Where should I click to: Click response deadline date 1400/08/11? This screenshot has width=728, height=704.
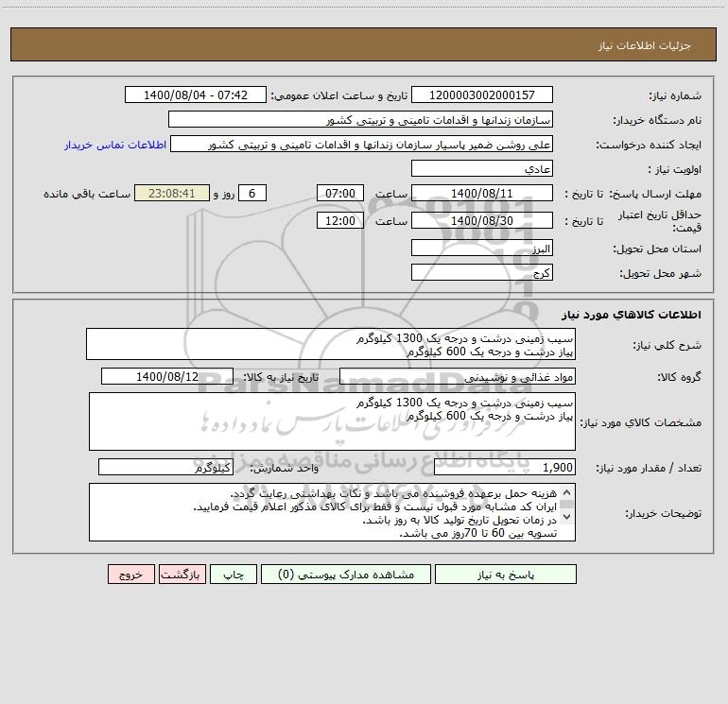pos(482,193)
